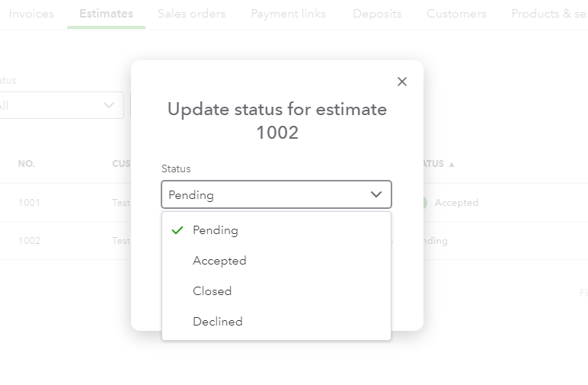Go to the Sales orders tab
The image size is (588, 385).
pyautogui.click(x=191, y=14)
